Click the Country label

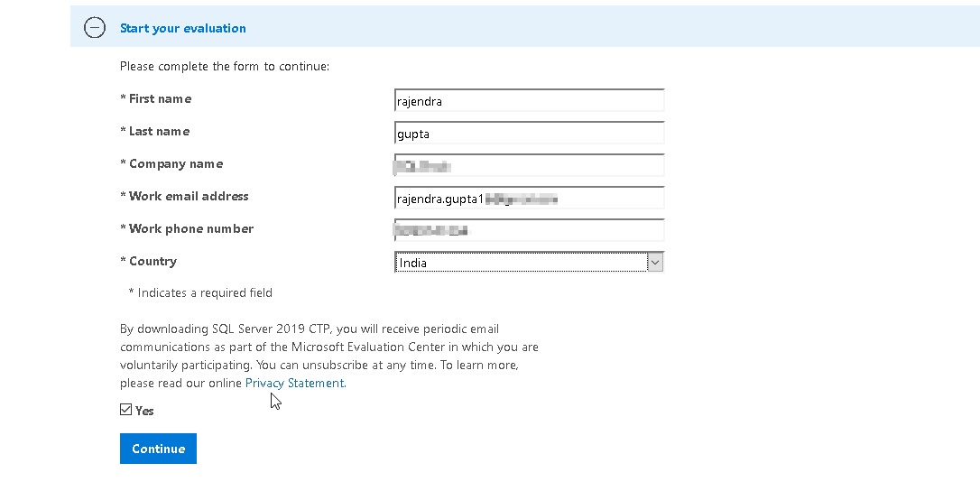pyautogui.click(x=148, y=262)
